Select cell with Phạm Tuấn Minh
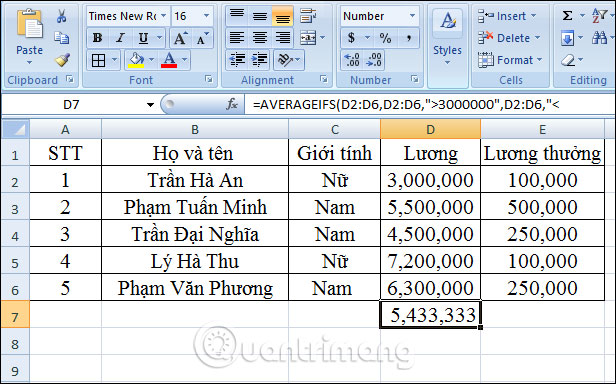 tap(195, 206)
